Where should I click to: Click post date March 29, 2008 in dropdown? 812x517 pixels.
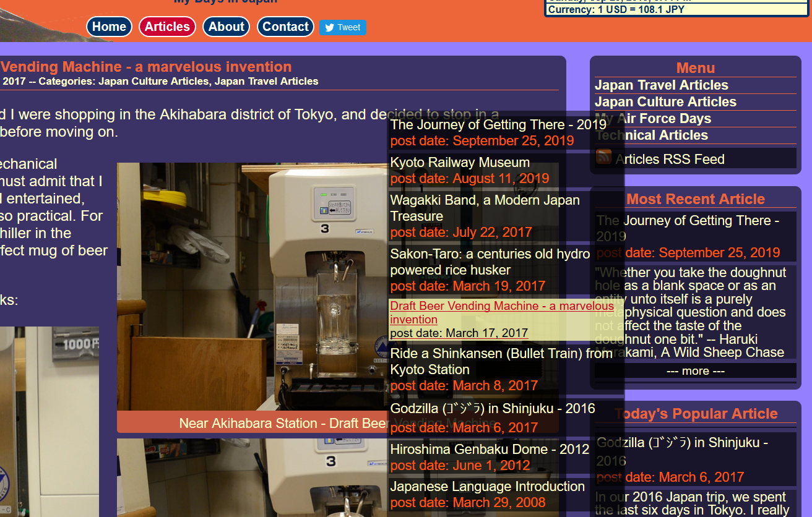coord(468,503)
